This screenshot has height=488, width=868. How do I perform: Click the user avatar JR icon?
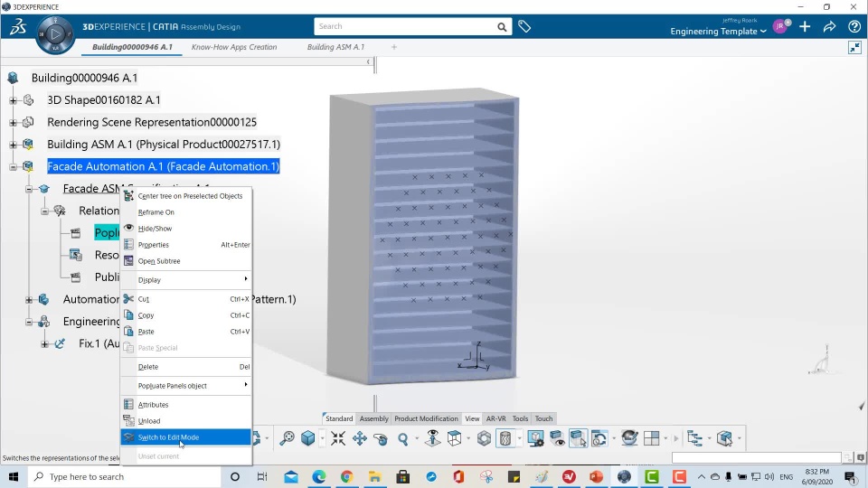(x=780, y=26)
